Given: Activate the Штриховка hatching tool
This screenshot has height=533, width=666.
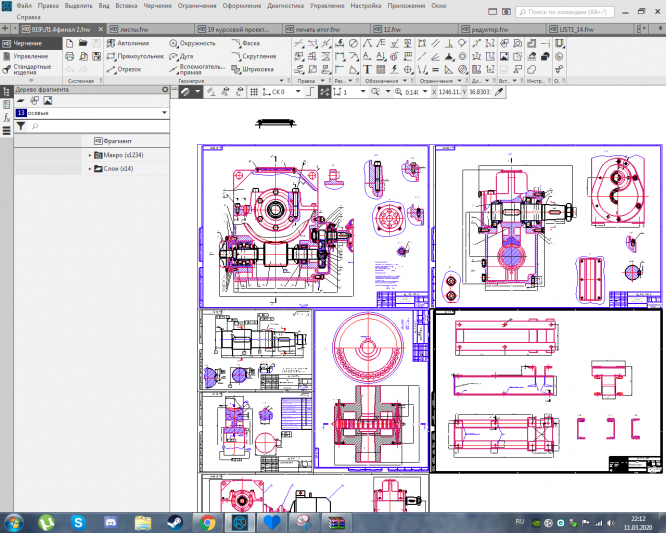Looking at the screenshot, I should coord(255,69).
